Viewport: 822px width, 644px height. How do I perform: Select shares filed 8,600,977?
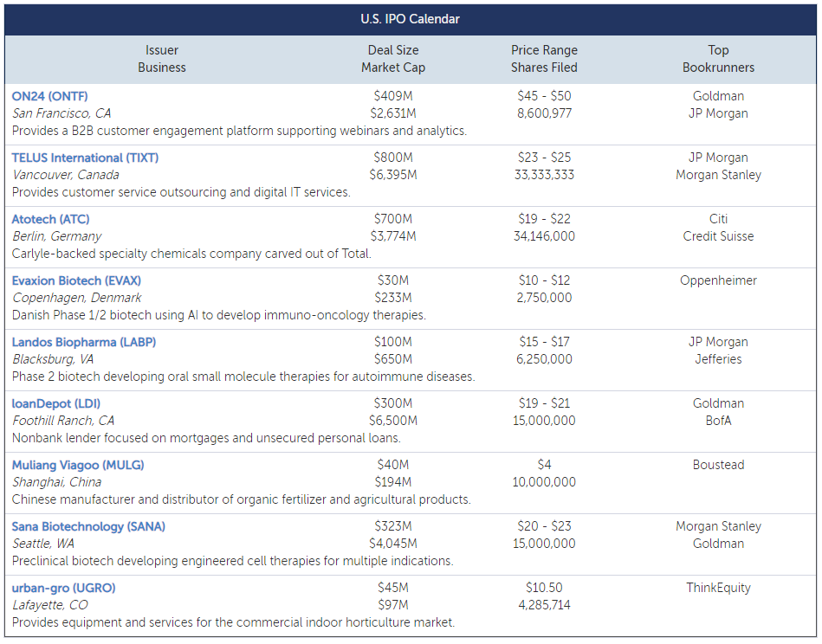tap(544, 113)
